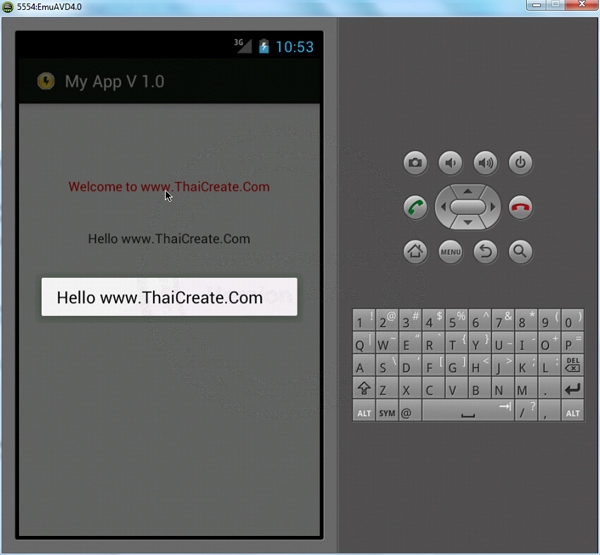Click the keyboard Shift key
This screenshot has width=600, height=555.
coord(364,388)
